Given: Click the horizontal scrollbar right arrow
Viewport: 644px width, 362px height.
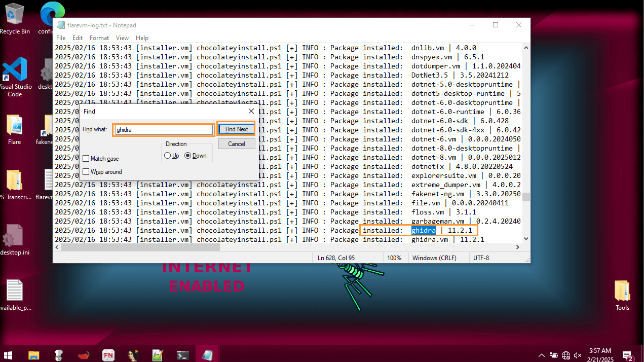Looking at the screenshot, I should 517,247.
